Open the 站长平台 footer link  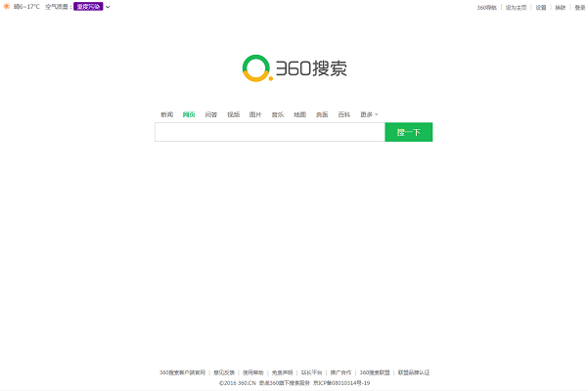(312, 372)
